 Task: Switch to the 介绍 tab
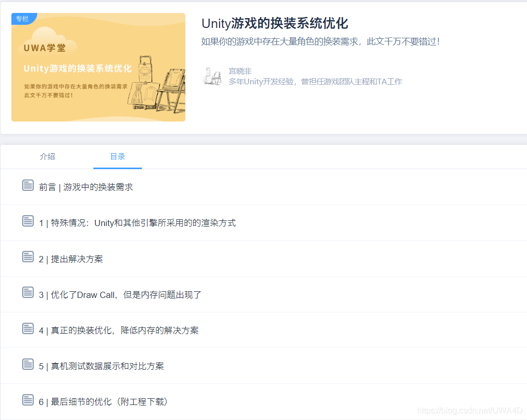tap(47, 156)
